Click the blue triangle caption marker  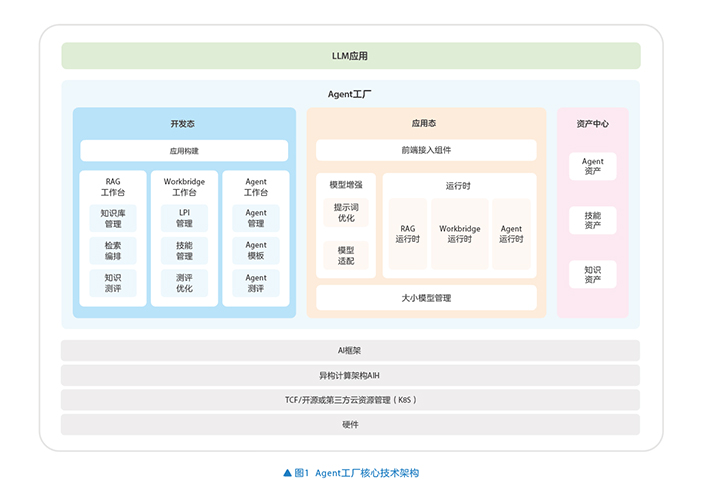pos(287,473)
